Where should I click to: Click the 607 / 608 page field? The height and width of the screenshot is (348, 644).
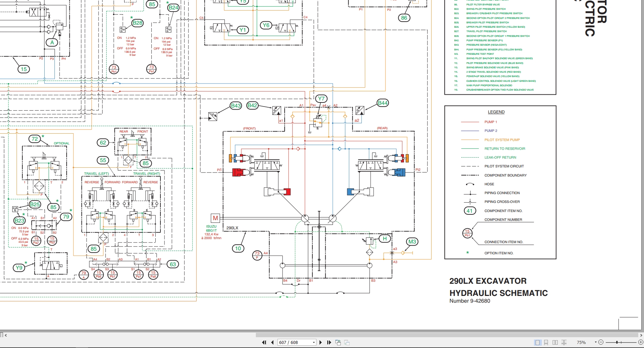(x=294, y=342)
